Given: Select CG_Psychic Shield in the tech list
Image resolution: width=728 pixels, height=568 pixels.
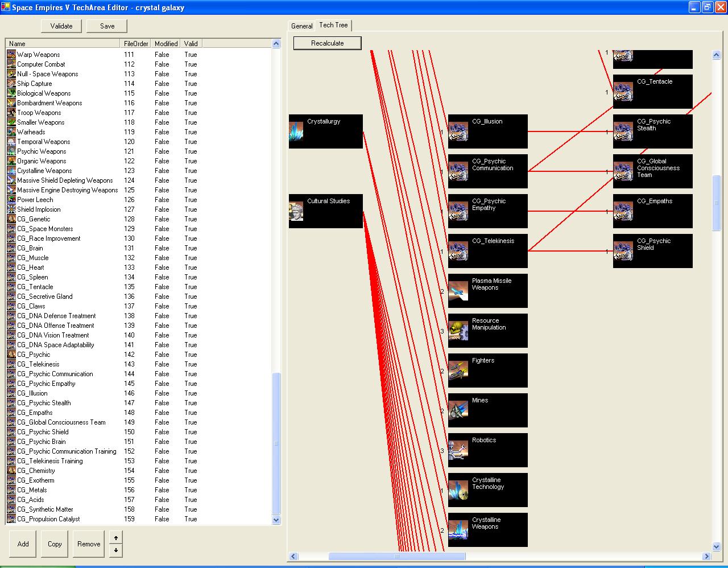Looking at the screenshot, I should 43,432.
